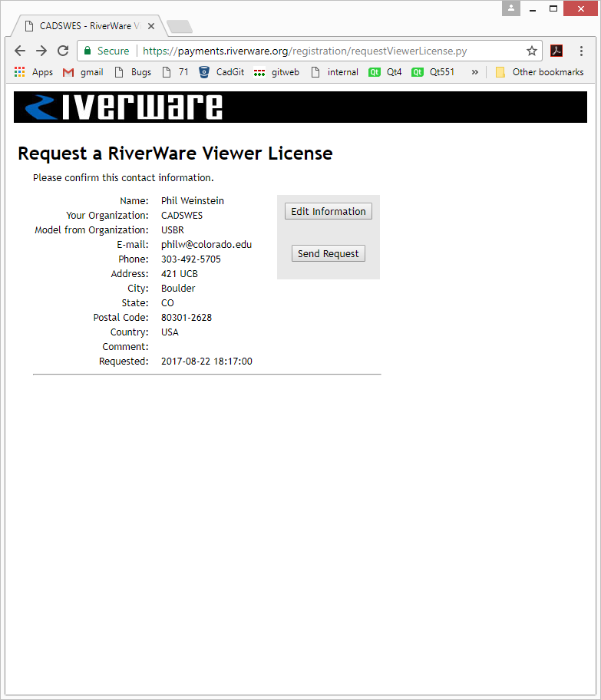Go back using the browser back arrow
This screenshot has width=601, height=700.
(x=20, y=51)
